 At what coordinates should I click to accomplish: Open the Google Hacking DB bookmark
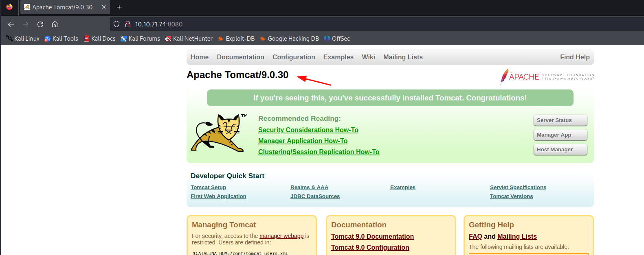pyautogui.click(x=289, y=39)
